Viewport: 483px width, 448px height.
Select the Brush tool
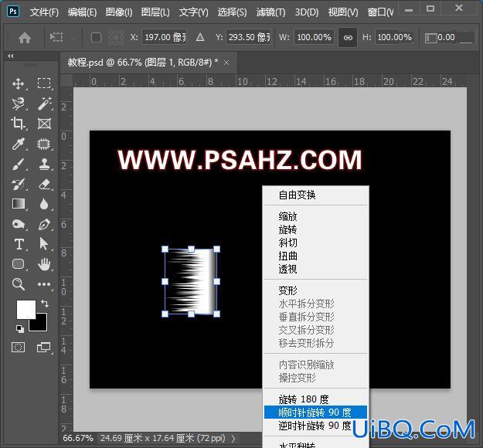[x=19, y=164]
